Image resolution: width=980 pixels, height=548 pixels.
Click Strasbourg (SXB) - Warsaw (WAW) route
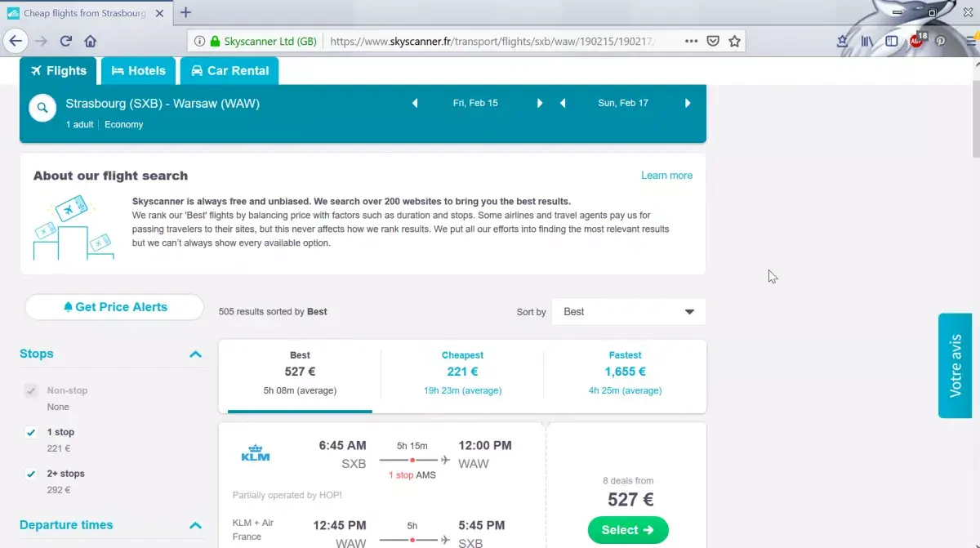click(163, 104)
